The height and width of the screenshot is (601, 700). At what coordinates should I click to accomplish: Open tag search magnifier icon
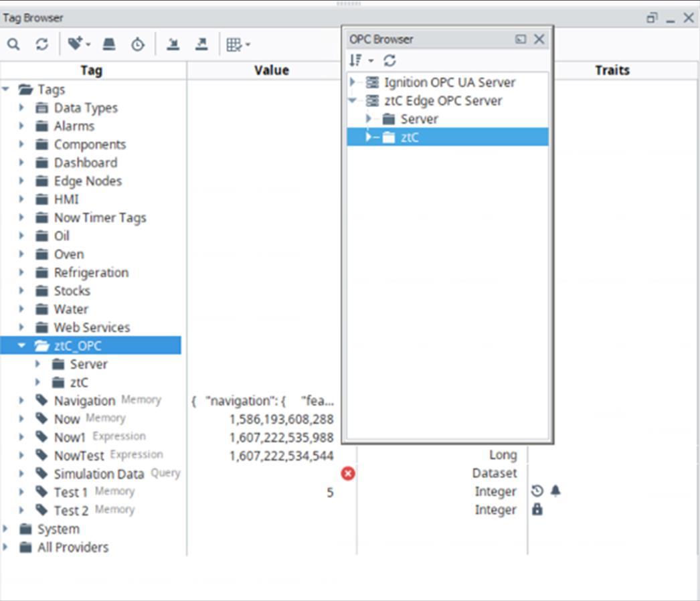point(13,44)
